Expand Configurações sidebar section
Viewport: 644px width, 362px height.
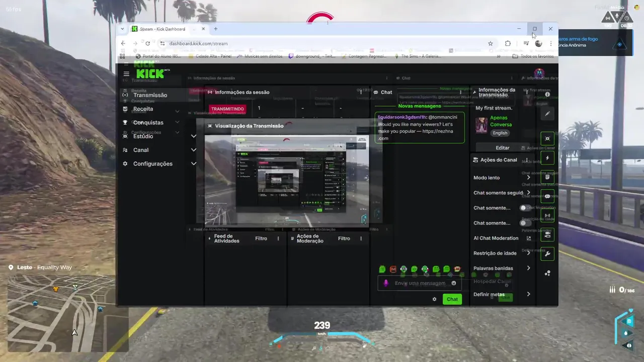pyautogui.click(x=194, y=163)
